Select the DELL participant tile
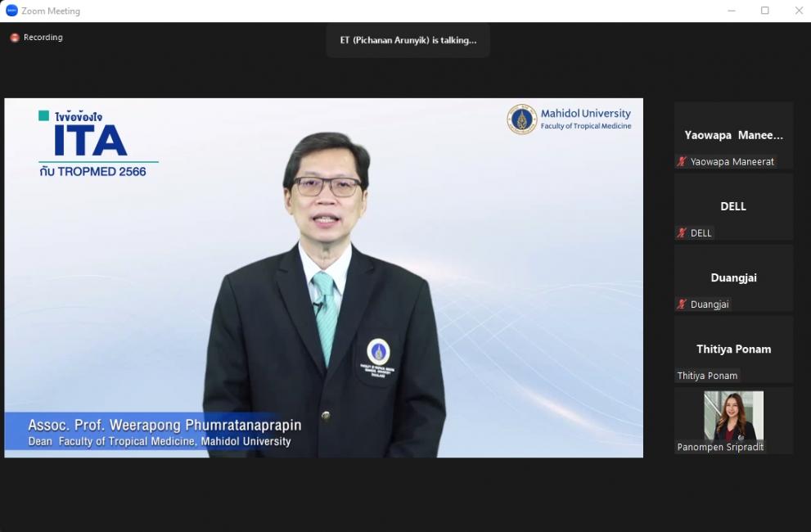 tap(733, 206)
